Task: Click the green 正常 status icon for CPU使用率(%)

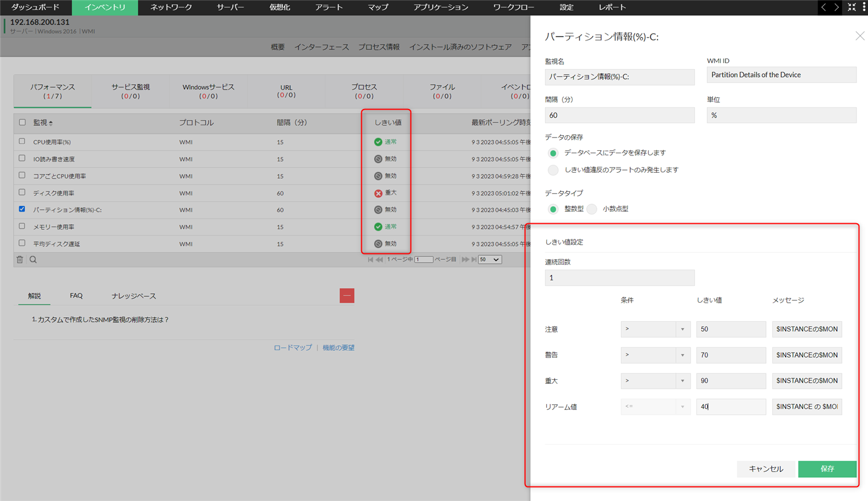Action: [x=378, y=142]
